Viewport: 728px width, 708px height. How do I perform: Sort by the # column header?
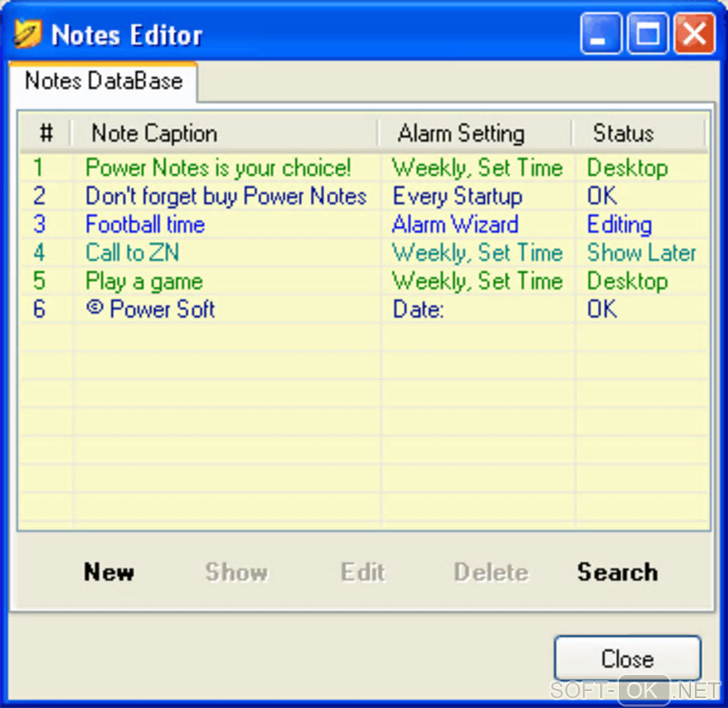point(46,133)
